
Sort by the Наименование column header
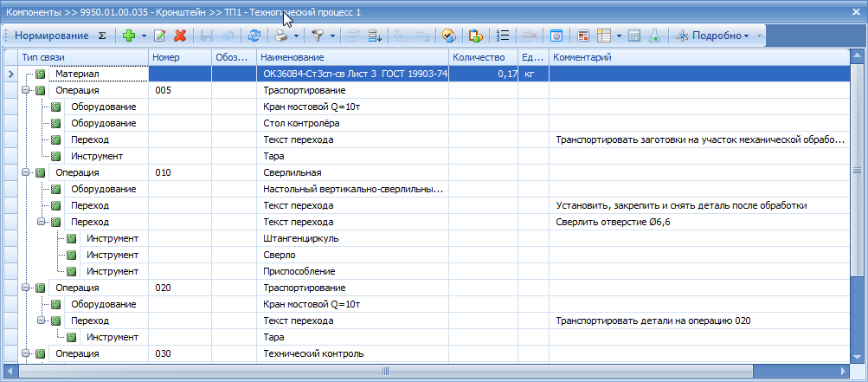[352, 57]
